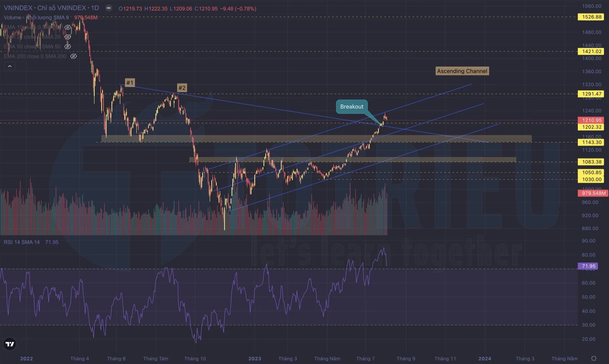Screen dimensions: 609x364
Task: Click the open price value O1219.73
Action: pos(130,9)
